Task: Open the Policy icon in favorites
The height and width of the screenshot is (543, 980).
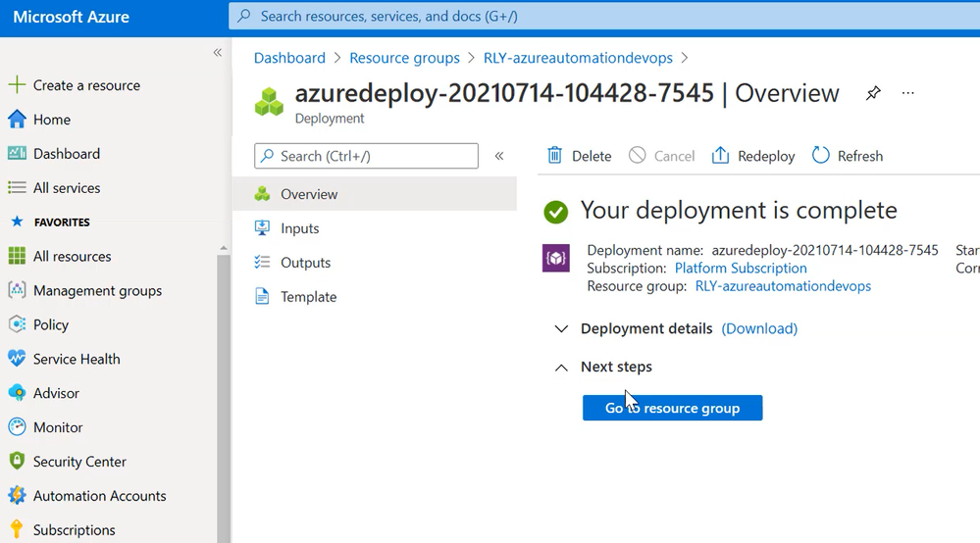Action: tap(17, 324)
